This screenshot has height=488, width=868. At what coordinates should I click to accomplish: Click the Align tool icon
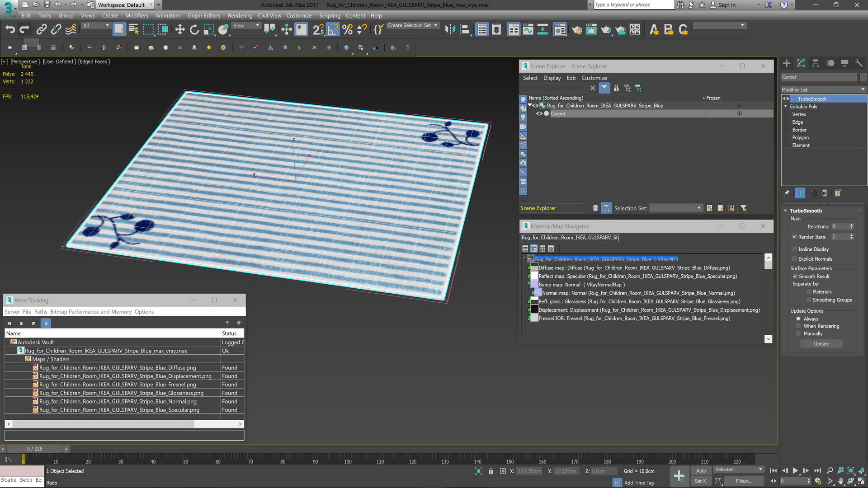(x=465, y=30)
